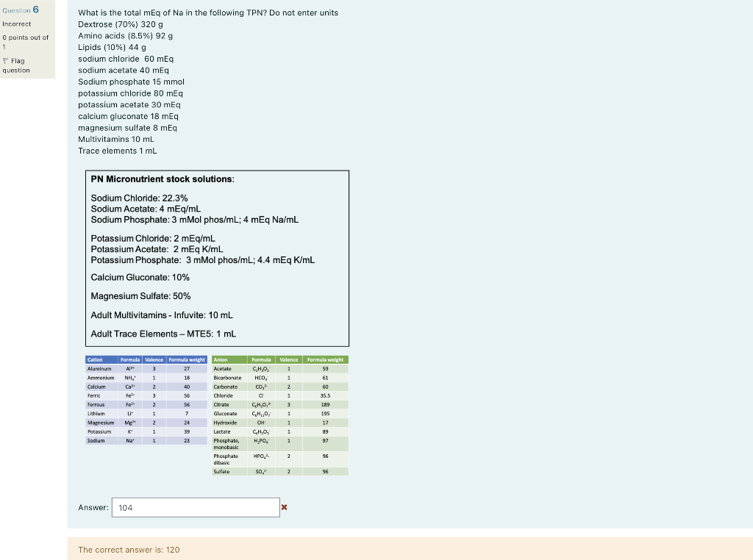Screen dimensions: 753x560
Task: Click the "Citrate" cell in the anion table
Action: pyautogui.click(x=229, y=405)
